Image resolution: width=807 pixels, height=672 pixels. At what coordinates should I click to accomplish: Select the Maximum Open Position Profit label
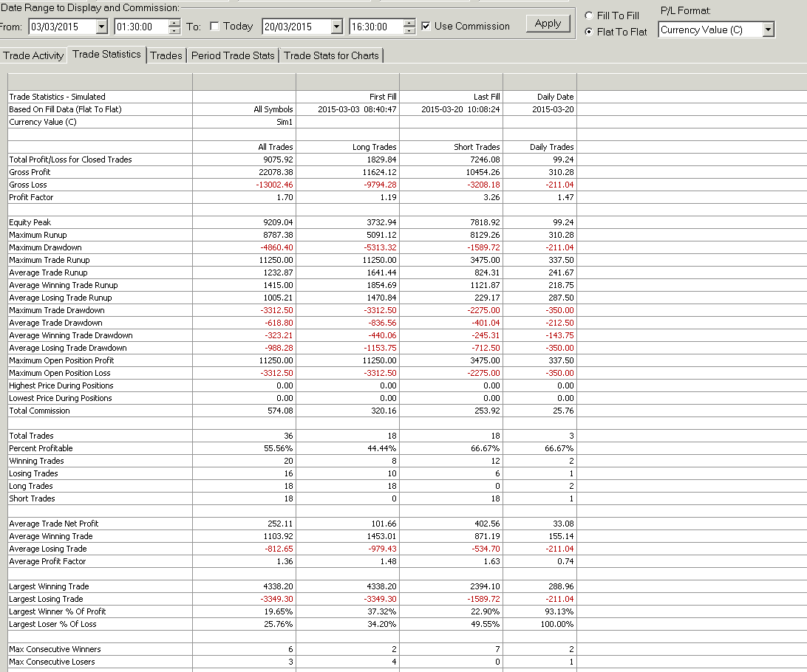[x=61, y=360]
